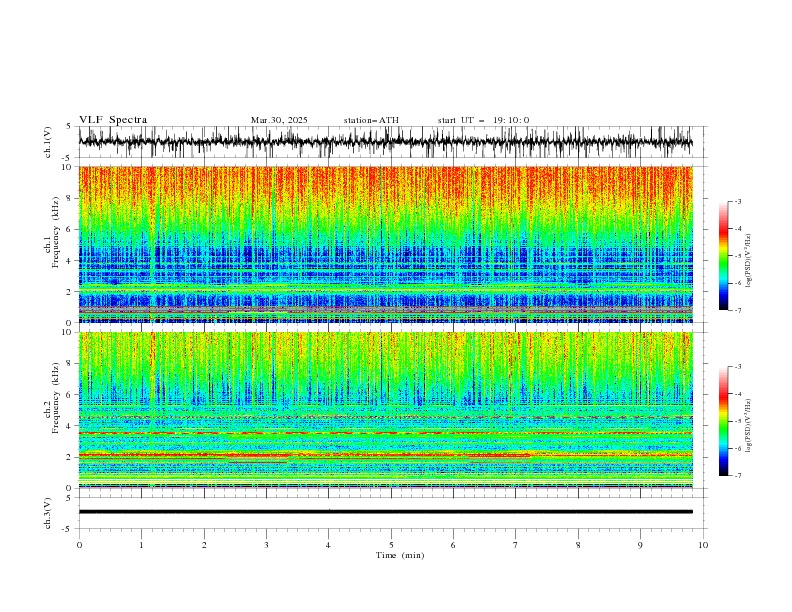This screenshot has height=612, width=792.
Task: Click time axis tick label '3'
Action: [266, 545]
